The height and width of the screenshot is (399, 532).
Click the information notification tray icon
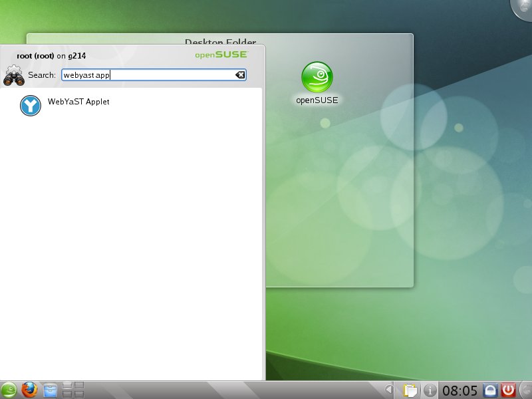(430, 390)
